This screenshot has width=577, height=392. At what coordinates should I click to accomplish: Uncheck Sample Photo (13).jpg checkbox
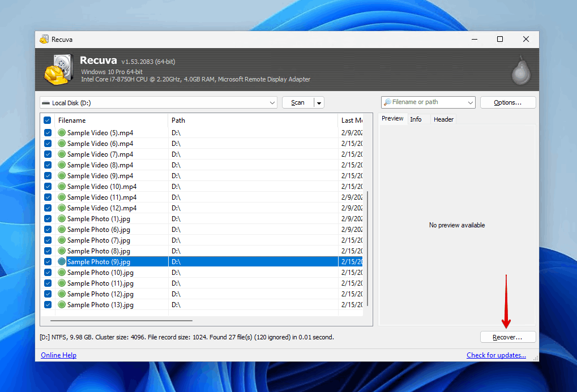click(x=48, y=304)
